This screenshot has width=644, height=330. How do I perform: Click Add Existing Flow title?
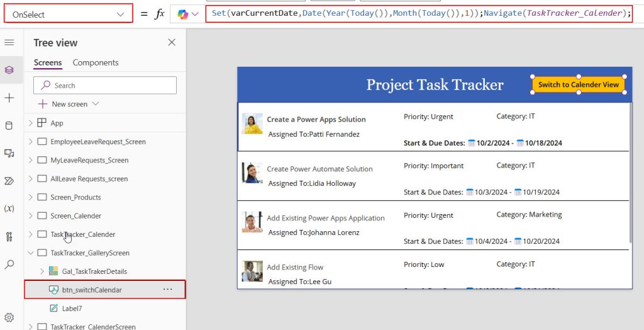click(295, 268)
